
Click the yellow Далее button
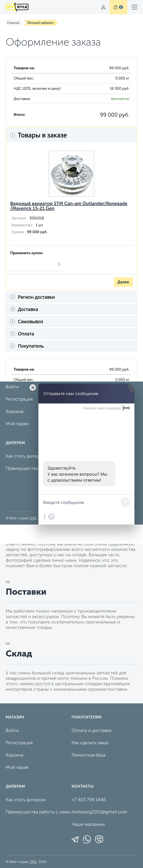[123, 282]
